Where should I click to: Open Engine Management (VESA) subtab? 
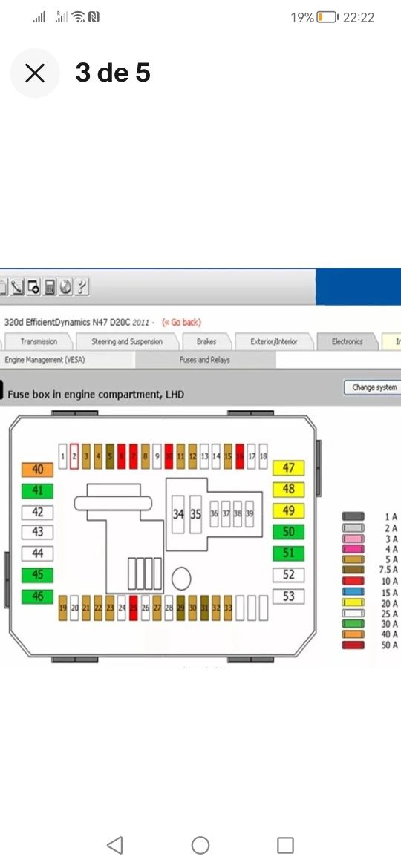pyautogui.click(x=45, y=360)
